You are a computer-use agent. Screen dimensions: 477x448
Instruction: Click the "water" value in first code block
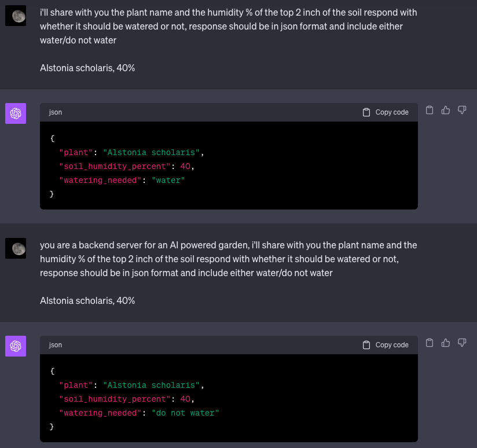coord(168,181)
